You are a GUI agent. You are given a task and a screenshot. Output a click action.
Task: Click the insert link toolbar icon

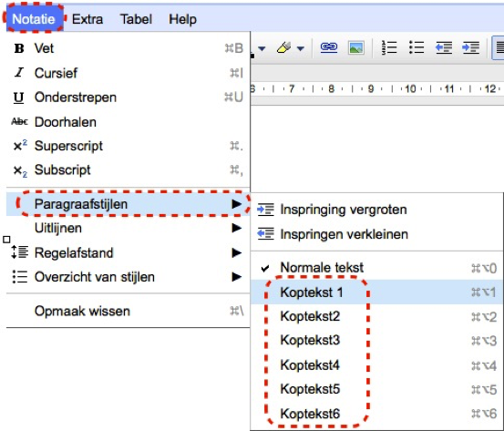tap(329, 48)
